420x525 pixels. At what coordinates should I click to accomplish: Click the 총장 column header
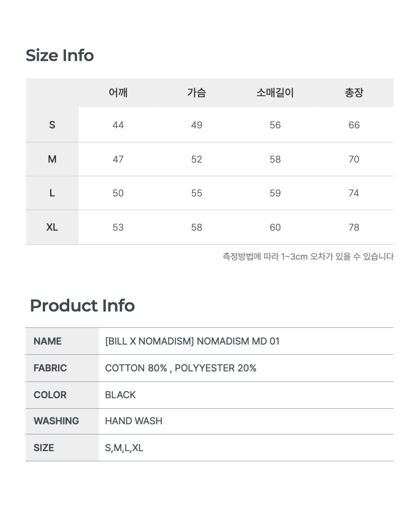pos(354,93)
